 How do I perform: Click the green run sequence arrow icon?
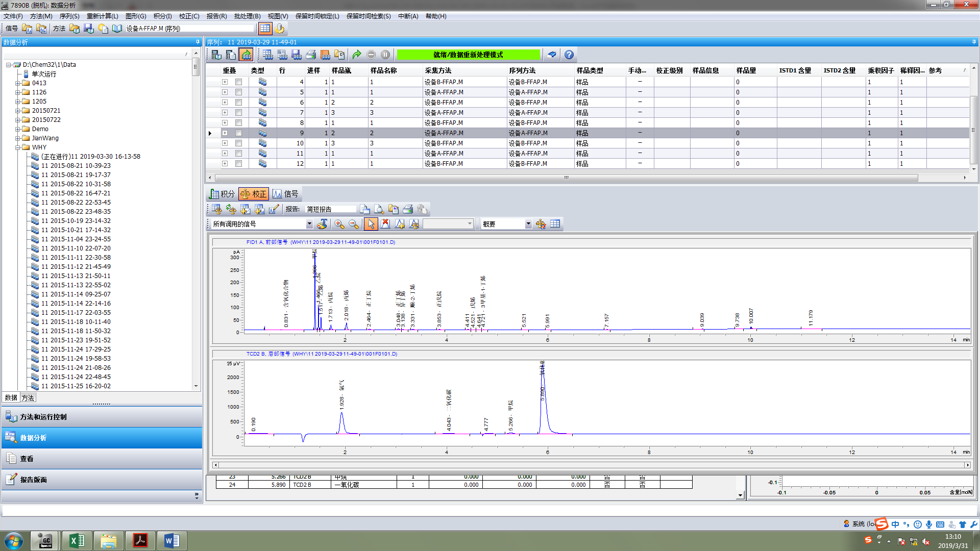pyautogui.click(x=357, y=55)
